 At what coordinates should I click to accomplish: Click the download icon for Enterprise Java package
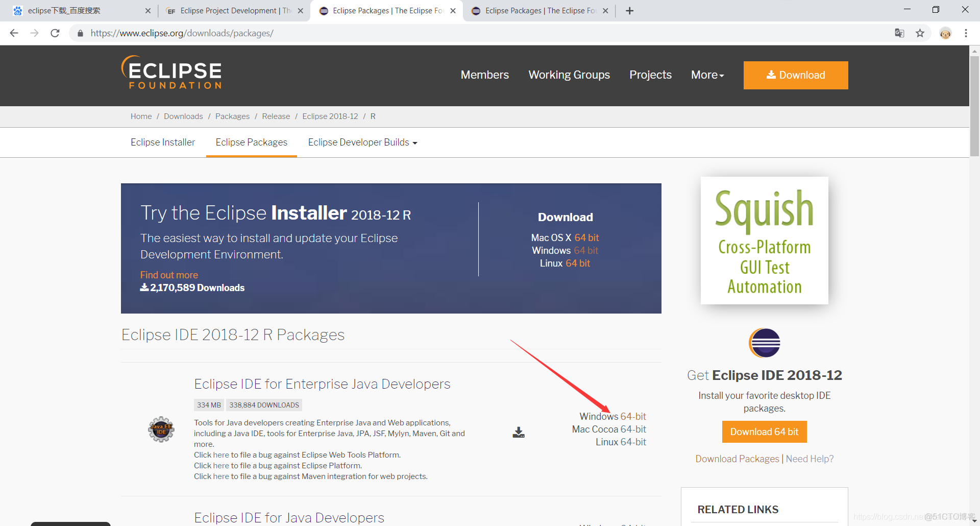click(x=519, y=433)
